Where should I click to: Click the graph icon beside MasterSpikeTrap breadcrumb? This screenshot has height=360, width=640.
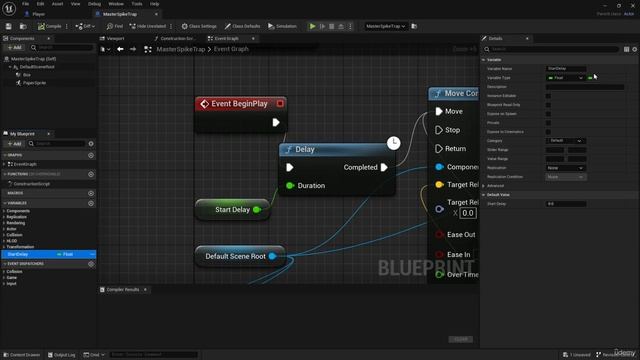(148, 49)
